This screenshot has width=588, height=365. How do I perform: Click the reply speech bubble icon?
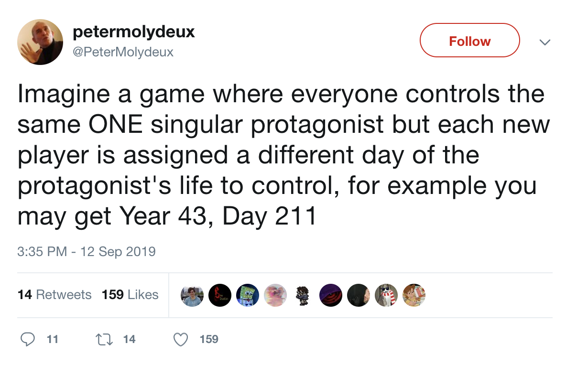28,339
